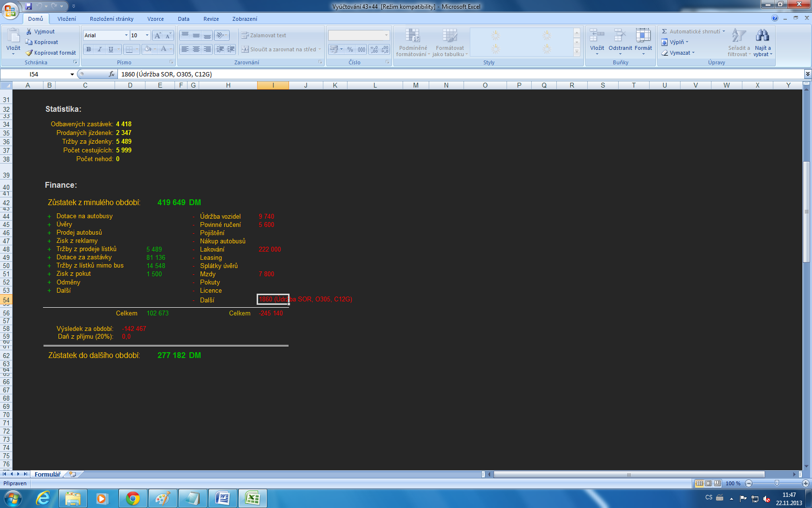Image resolution: width=812 pixels, height=508 pixels.
Task: Toggle italic formatting button
Action: point(100,49)
